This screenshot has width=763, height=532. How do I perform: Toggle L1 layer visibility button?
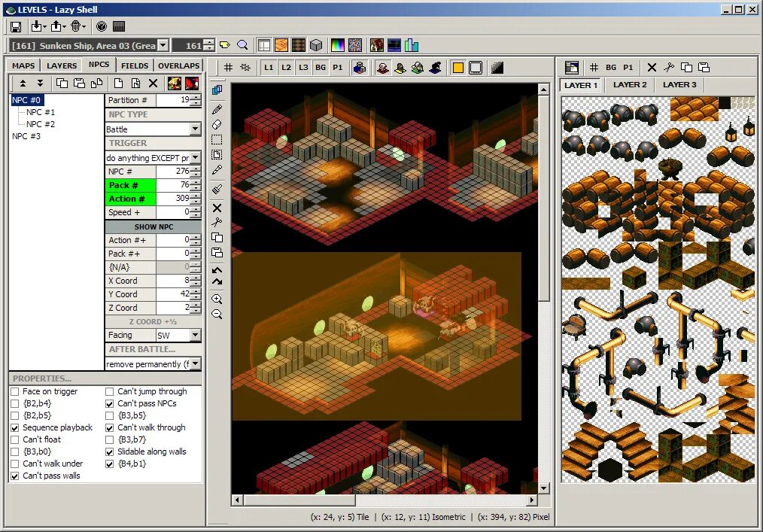click(268, 68)
